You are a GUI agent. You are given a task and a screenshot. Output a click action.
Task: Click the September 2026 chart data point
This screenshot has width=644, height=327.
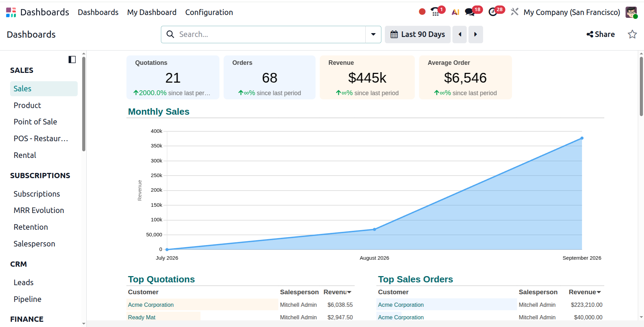(582, 138)
